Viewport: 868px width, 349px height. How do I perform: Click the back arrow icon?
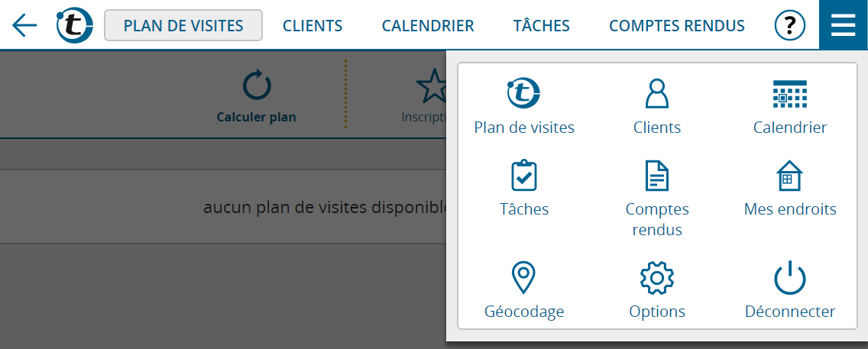[24, 25]
